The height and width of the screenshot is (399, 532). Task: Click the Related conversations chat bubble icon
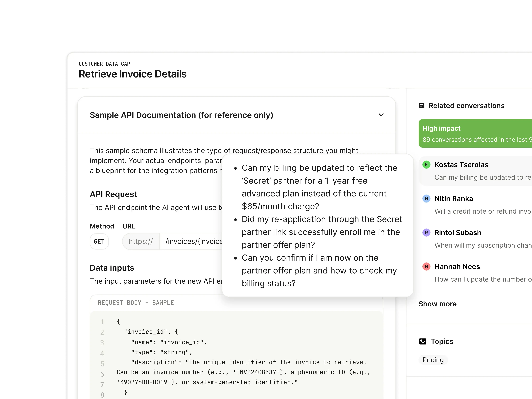click(x=422, y=106)
